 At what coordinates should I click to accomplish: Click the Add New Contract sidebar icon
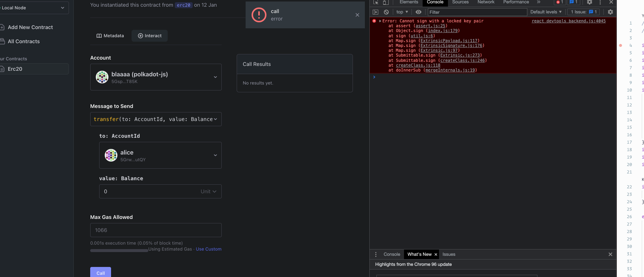coord(2,27)
